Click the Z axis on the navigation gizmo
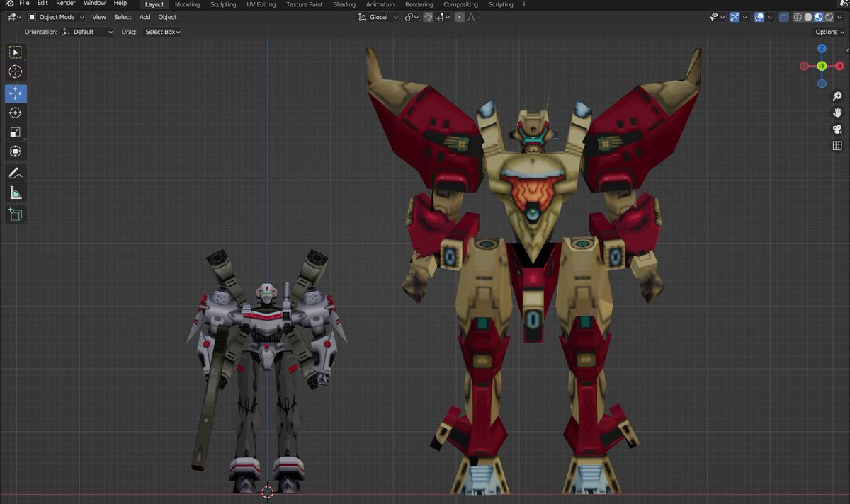850x504 pixels. pos(822,49)
